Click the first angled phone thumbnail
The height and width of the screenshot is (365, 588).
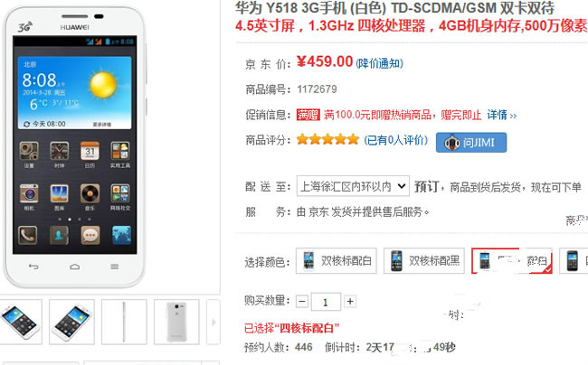click(20, 322)
